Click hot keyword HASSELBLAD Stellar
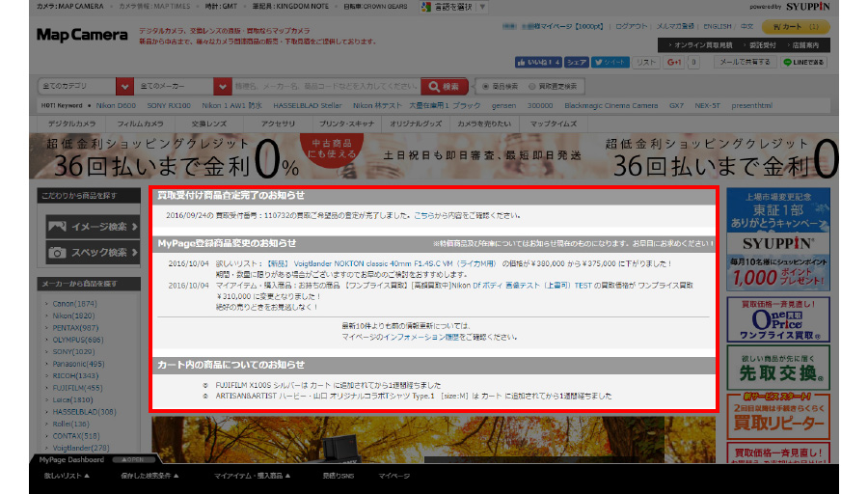Viewport: 868px width, 494px height. pos(308,106)
